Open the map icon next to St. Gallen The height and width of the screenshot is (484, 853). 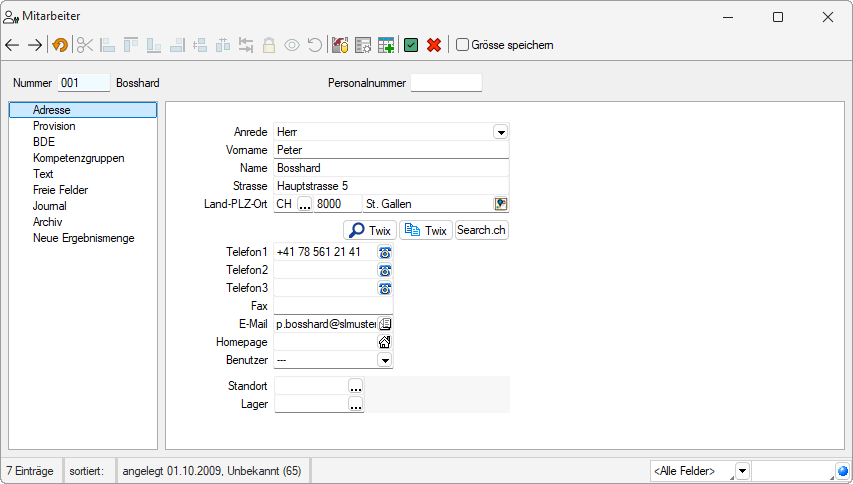coord(501,204)
